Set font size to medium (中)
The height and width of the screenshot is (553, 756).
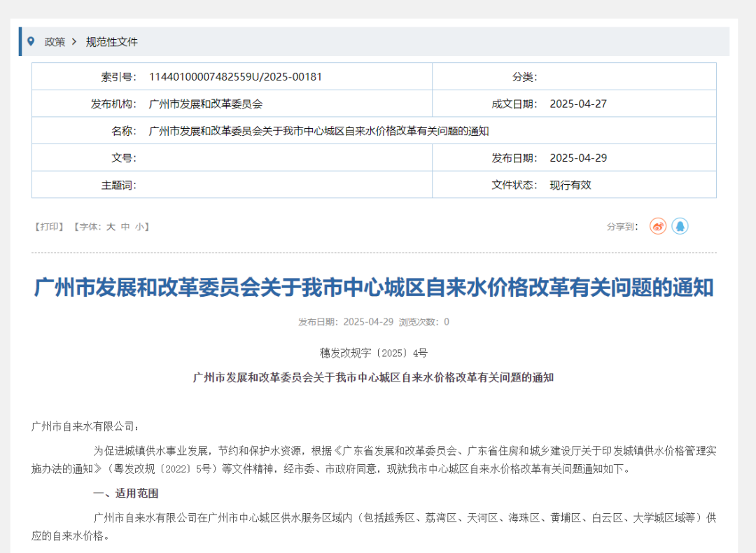(x=125, y=227)
